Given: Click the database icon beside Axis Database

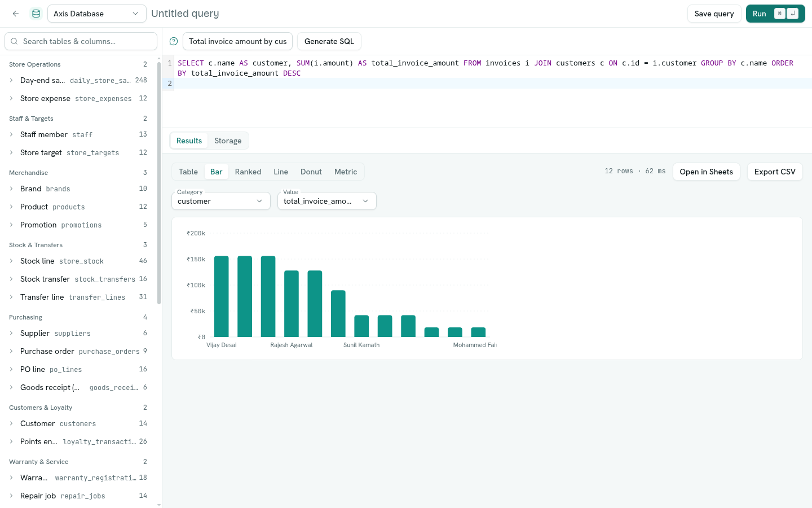Looking at the screenshot, I should [x=36, y=14].
